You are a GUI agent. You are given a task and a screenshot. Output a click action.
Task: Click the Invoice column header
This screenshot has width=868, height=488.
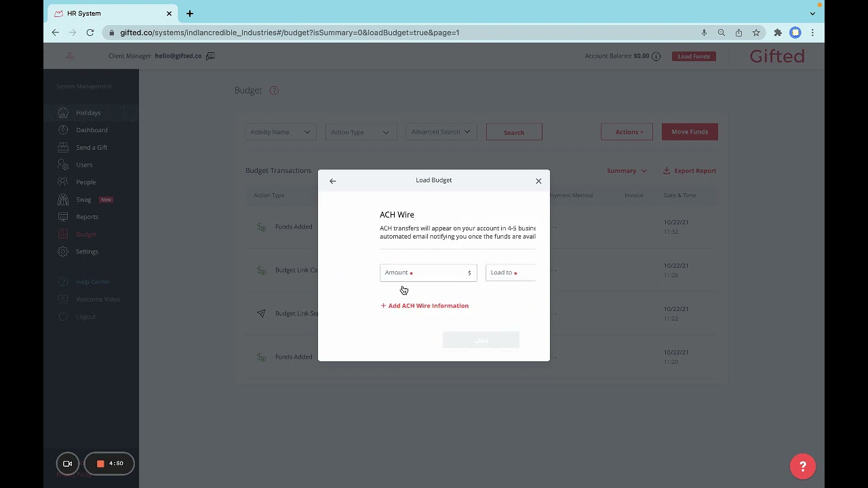click(633, 195)
